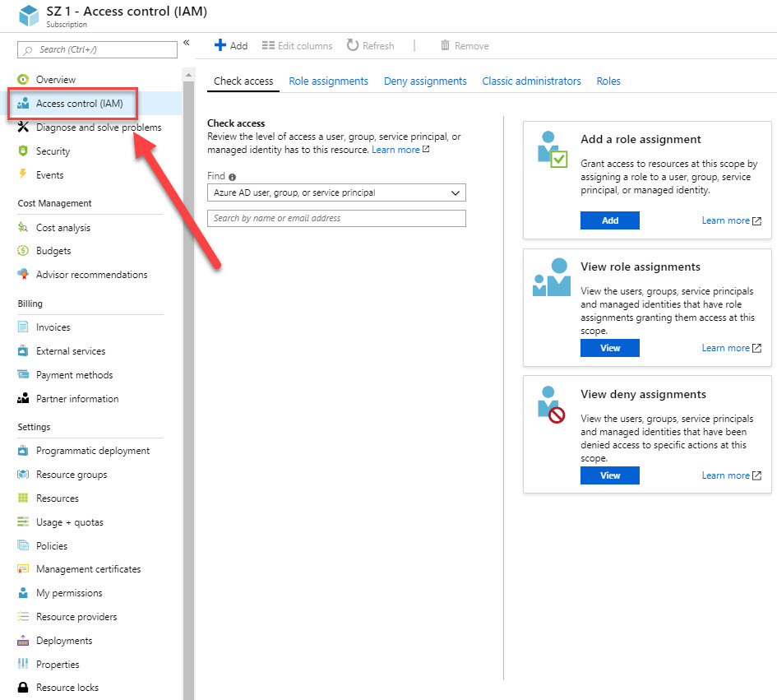Click the External services bag icon
The image size is (777, 700).
pyautogui.click(x=23, y=350)
